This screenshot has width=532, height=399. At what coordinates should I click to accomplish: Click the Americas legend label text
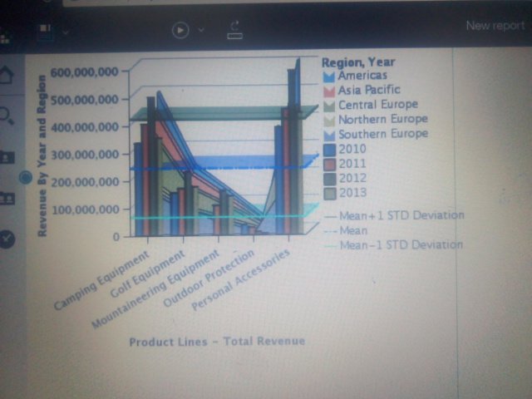click(x=362, y=76)
